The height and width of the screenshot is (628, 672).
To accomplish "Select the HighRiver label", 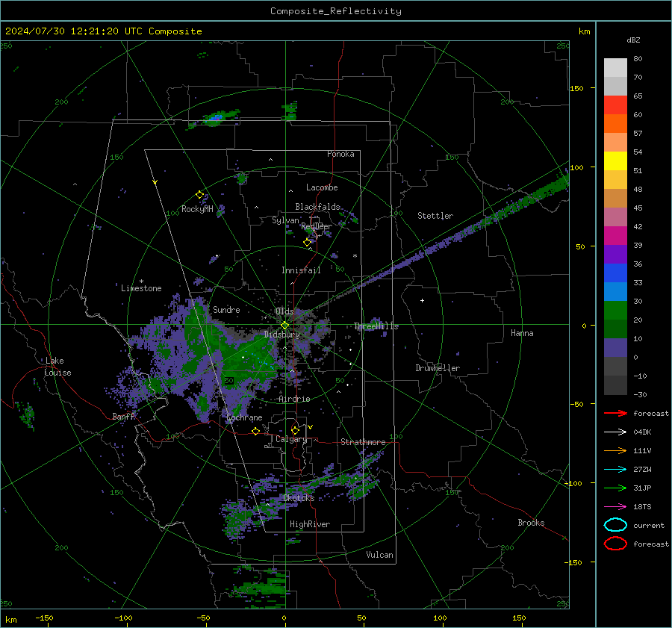I will tap(310, 524).
